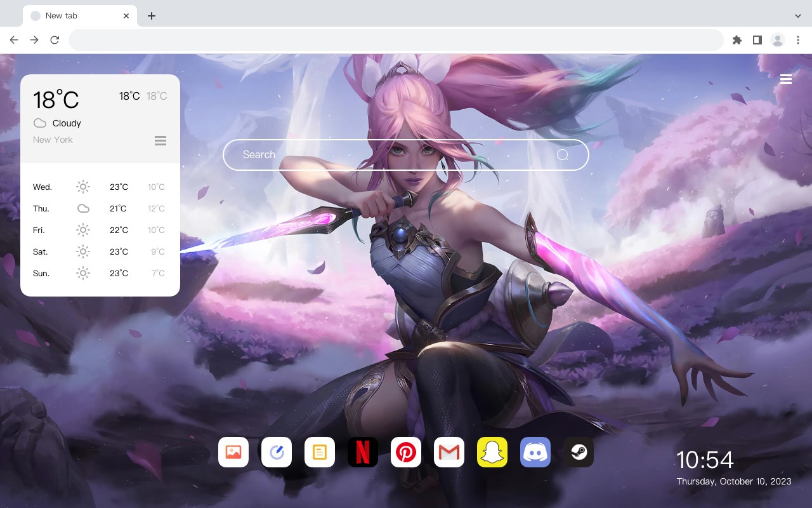The image size is (812, 508).
Task: Toggle the browser side panel
Action: pyautogui.click(x=757, y=40)
